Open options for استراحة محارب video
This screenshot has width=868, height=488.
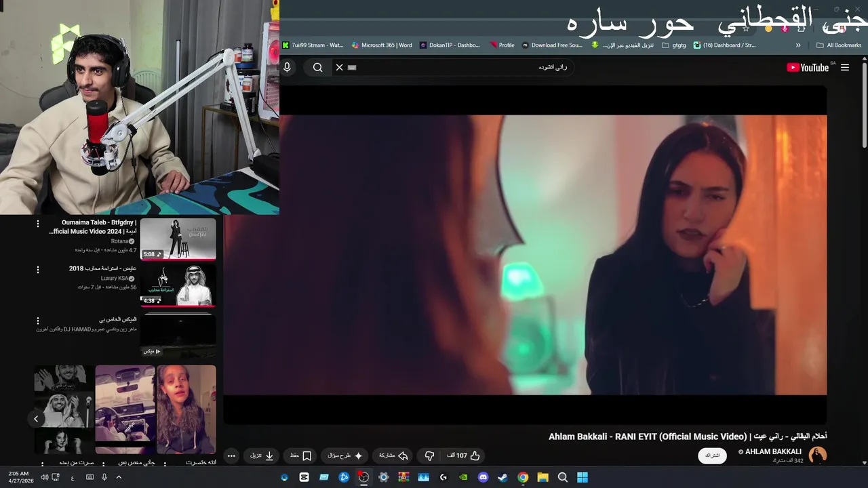[x=38, y=269]
